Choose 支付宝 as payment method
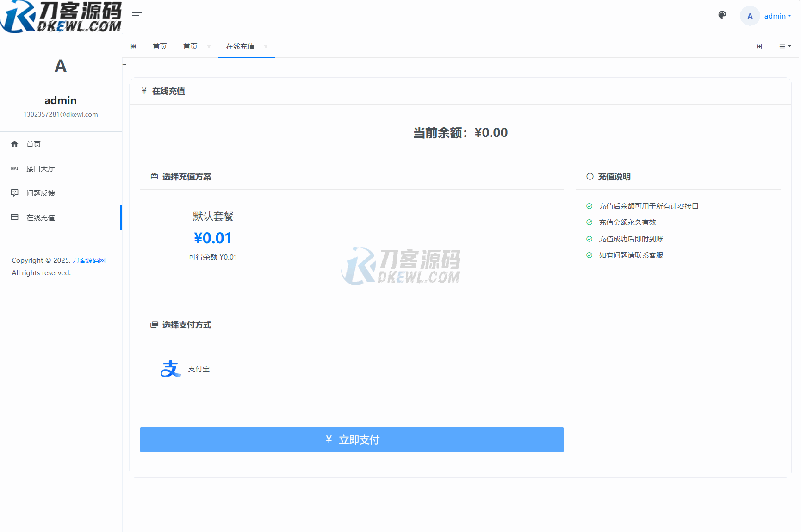The width and height of the screenshot is (801, 532). click(x=199, y=369)
